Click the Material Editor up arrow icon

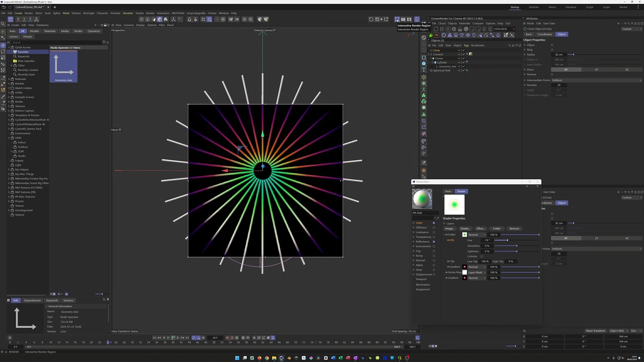click(x=537, y=186)
